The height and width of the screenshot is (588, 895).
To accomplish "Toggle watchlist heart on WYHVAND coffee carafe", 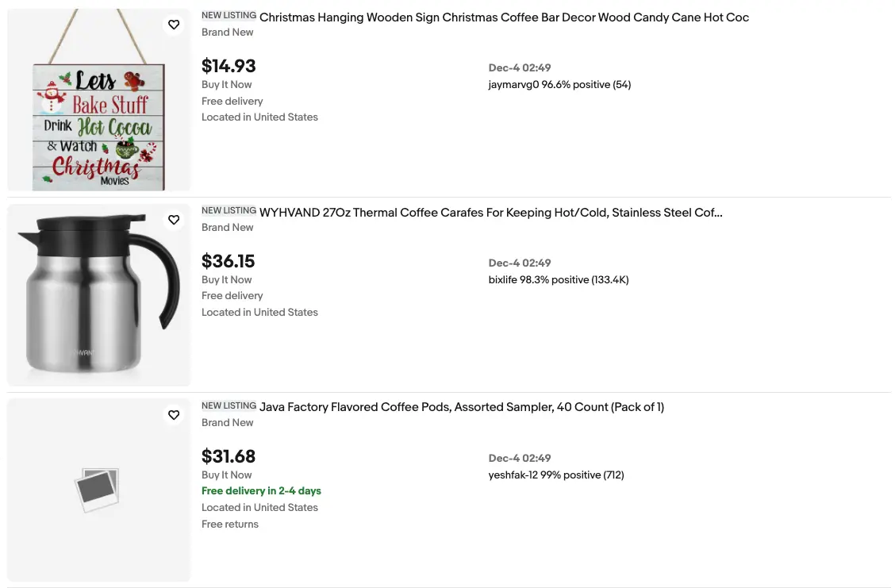I will click(174, 220).
